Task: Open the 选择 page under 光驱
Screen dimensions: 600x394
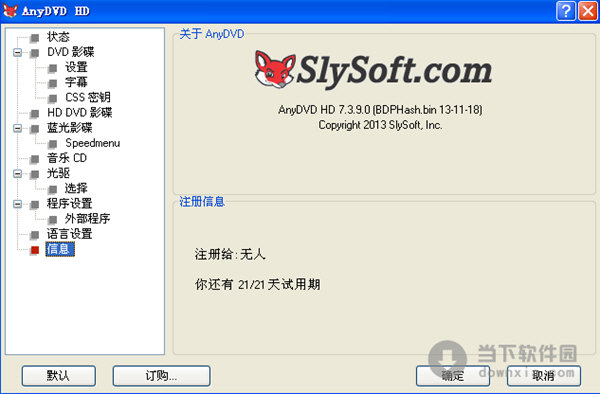Action: [x=76, y=188]
